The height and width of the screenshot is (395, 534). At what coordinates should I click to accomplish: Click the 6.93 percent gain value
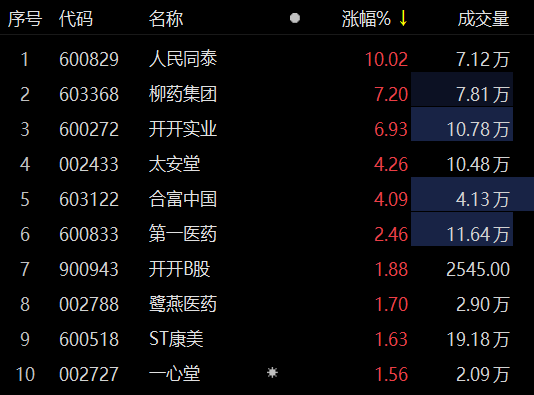(391, 130)
